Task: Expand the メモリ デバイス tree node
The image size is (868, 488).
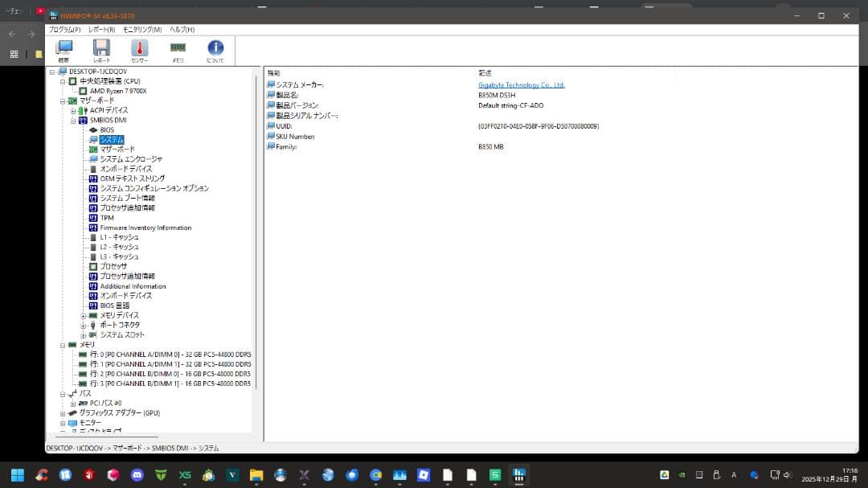Action: pos(83,316)
